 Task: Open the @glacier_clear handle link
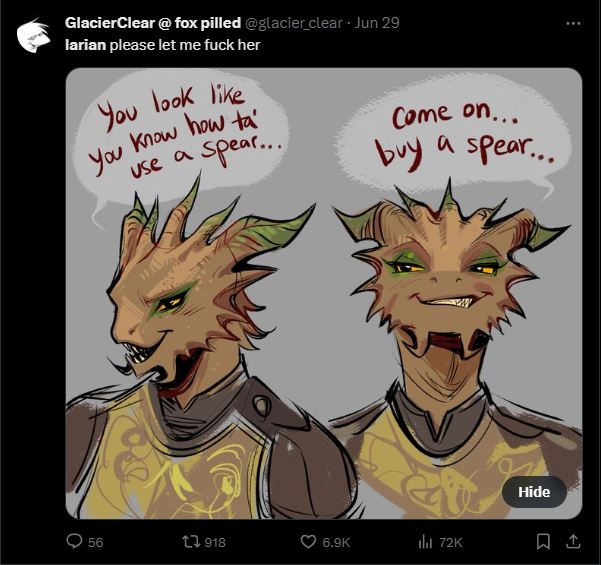pyautogui.click(x=293, y=23)
